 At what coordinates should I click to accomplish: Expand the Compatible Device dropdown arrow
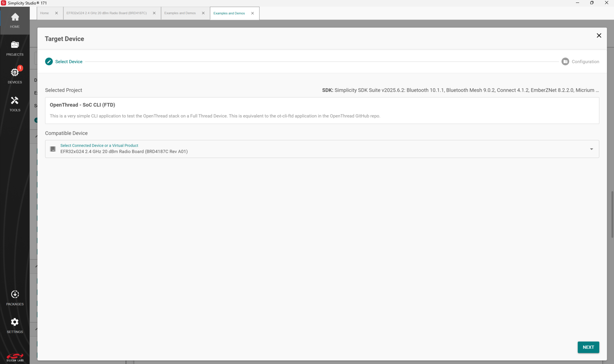tap(592, 149)
